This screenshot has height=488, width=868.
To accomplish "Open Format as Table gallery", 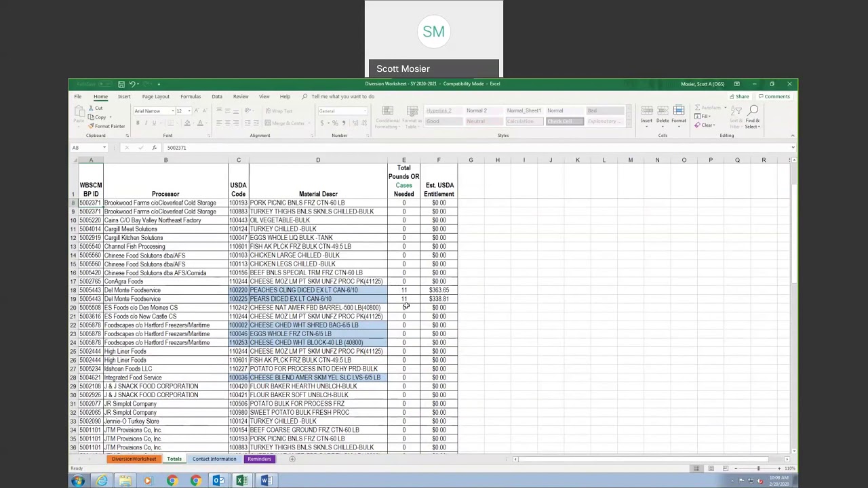I will [412, 117].
